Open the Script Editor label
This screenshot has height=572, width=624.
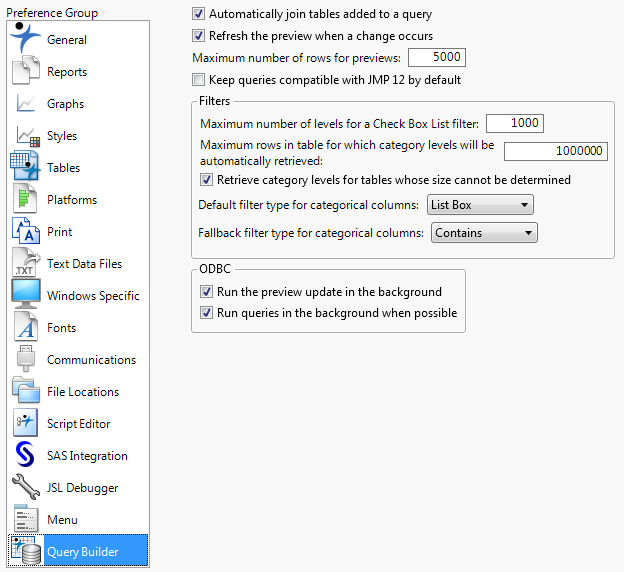pos(78,424)
